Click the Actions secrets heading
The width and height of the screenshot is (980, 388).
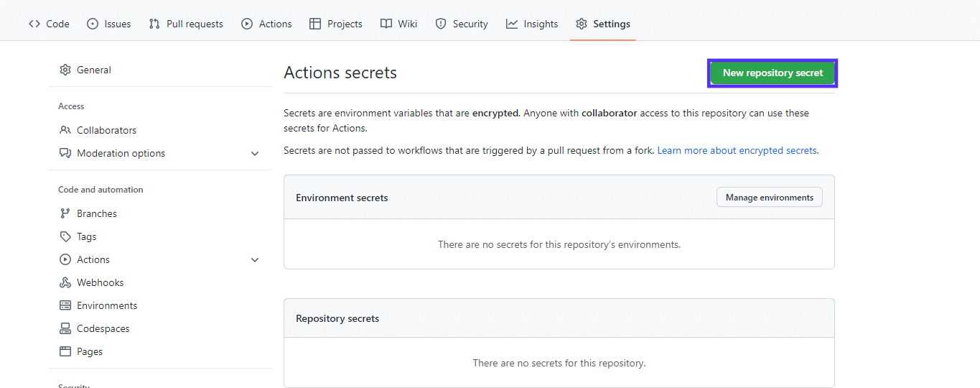[x=340, y=73]
